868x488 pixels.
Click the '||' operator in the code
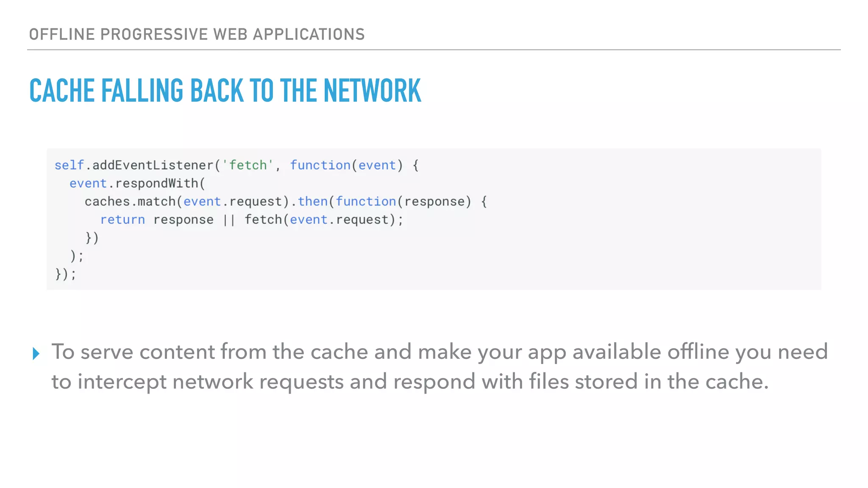[x=229, y=220]
